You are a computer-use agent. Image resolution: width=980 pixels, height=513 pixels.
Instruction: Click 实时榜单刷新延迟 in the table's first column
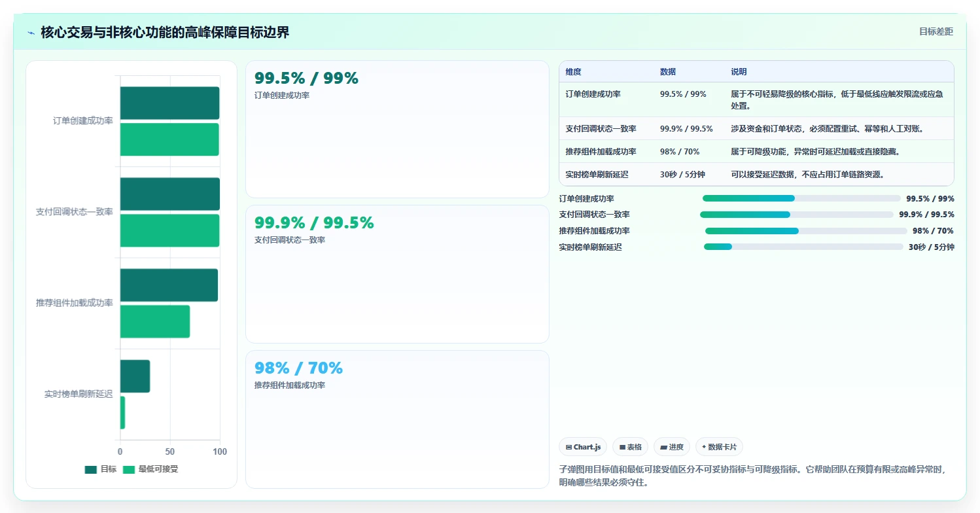click(597, 175)
